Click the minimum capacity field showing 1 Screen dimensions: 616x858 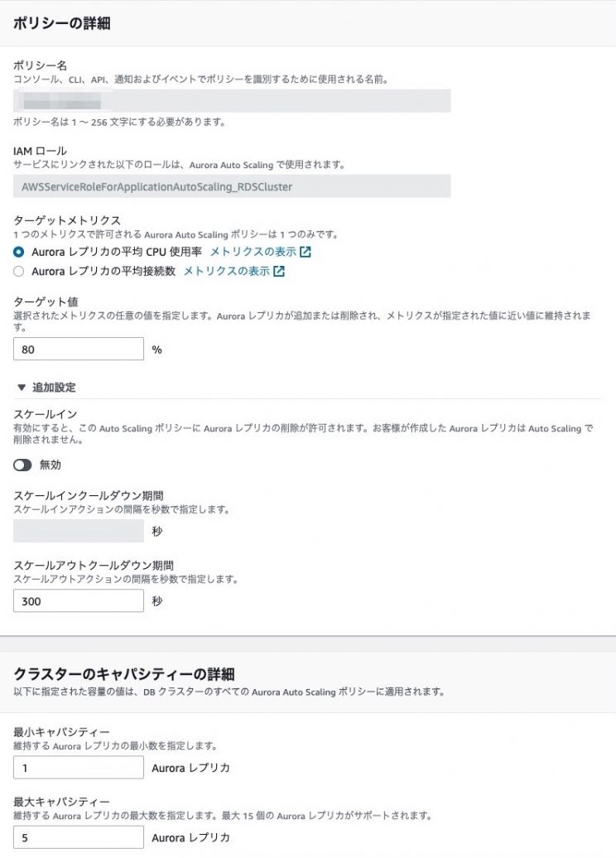tap(79, 768)
